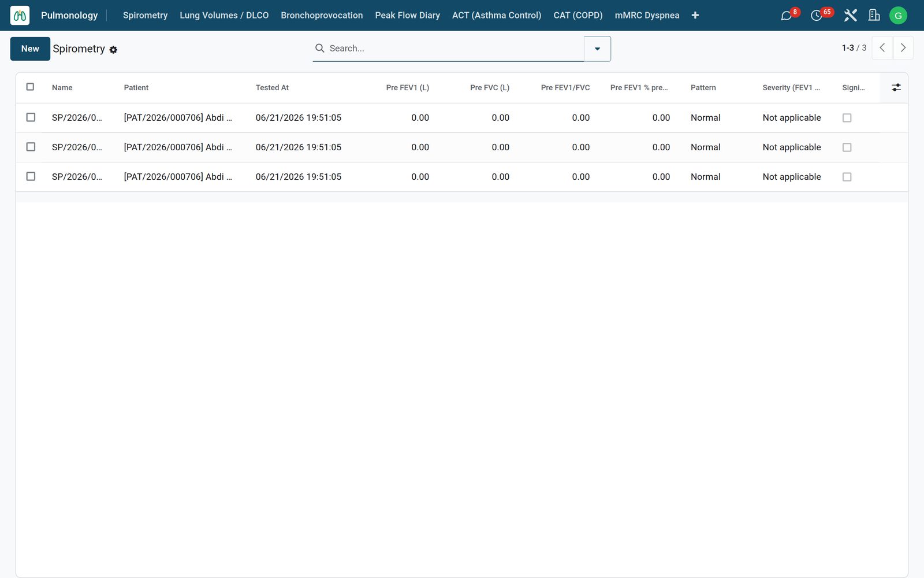Open the Lung Volumes / DLCO menu

pos(224,15)
